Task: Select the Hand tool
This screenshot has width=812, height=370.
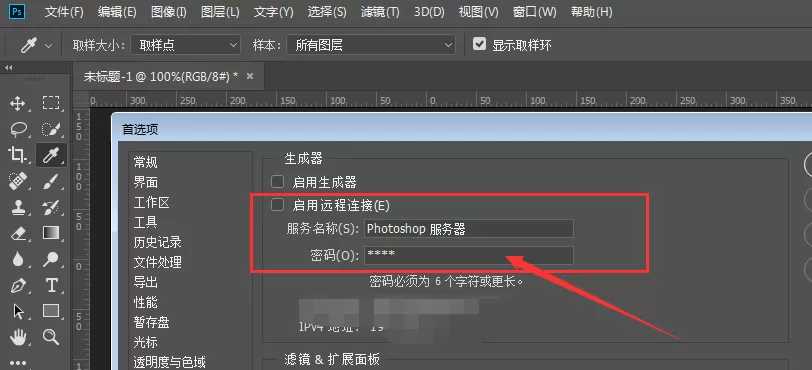Action: (x=18, y=337)
